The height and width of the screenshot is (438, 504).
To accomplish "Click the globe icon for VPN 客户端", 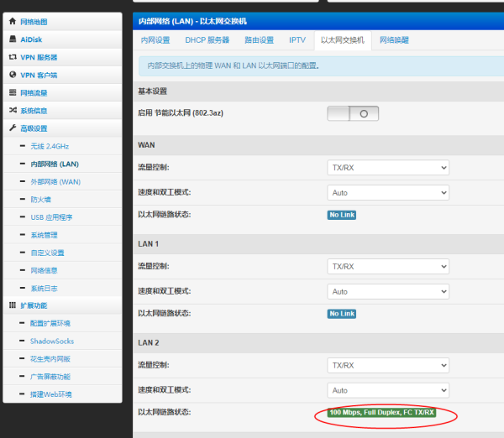I will pos(13,75).
